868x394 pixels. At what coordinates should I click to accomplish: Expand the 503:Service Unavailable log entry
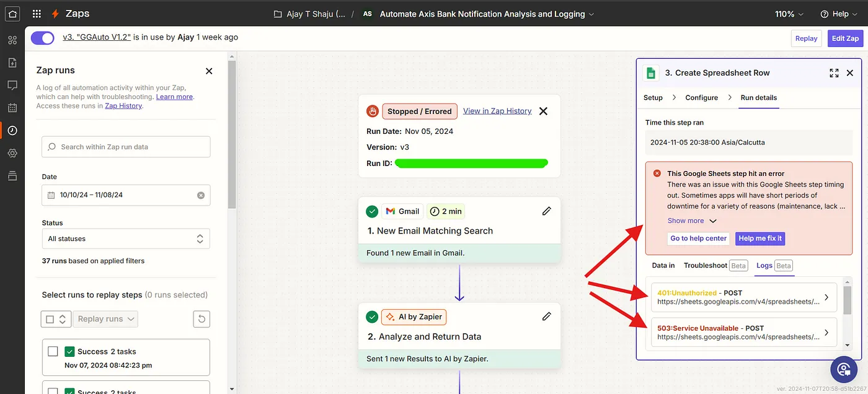click(x=744, y=333)
